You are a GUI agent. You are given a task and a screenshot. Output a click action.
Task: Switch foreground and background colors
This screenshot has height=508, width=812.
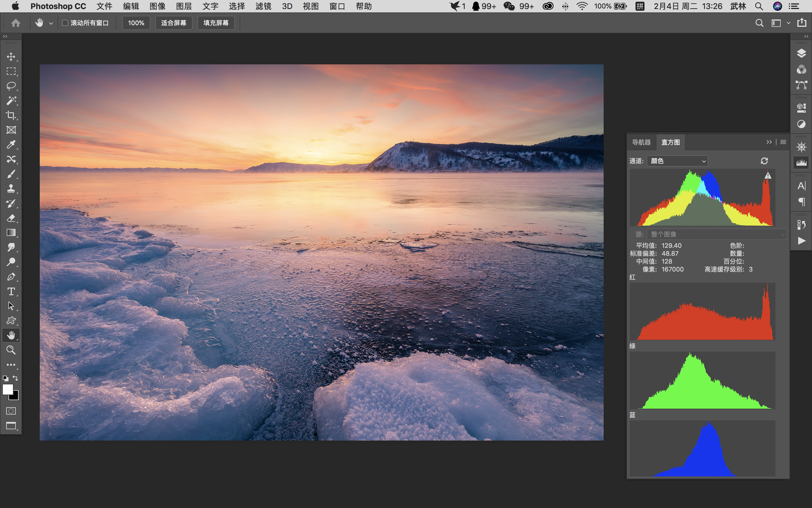pos(16,378)
